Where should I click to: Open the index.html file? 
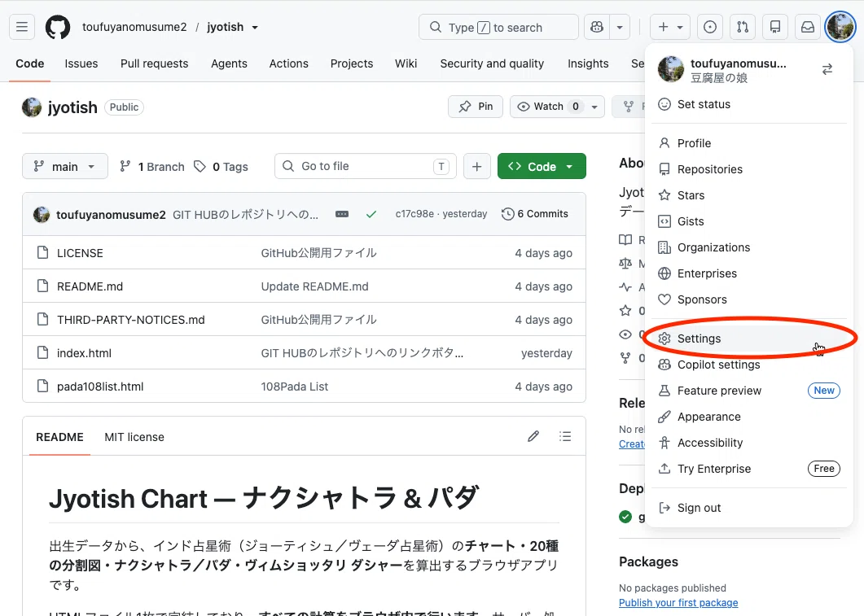84,353
